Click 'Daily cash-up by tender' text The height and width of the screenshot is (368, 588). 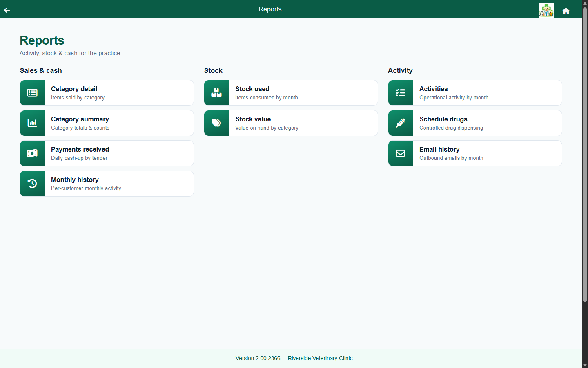[x=79, y=158]
